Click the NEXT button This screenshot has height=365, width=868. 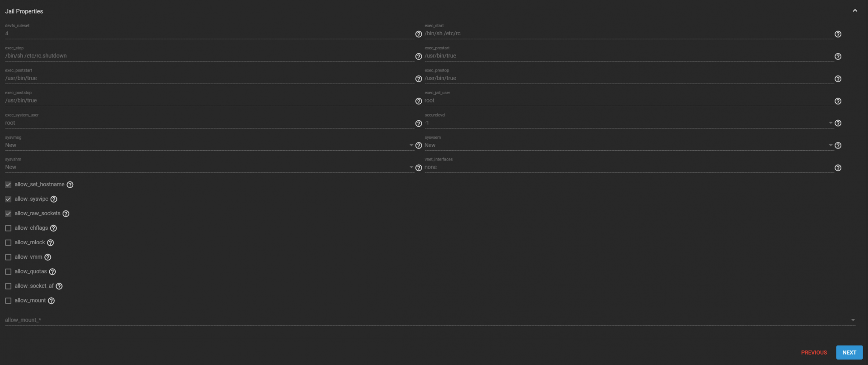coord(849,352)
